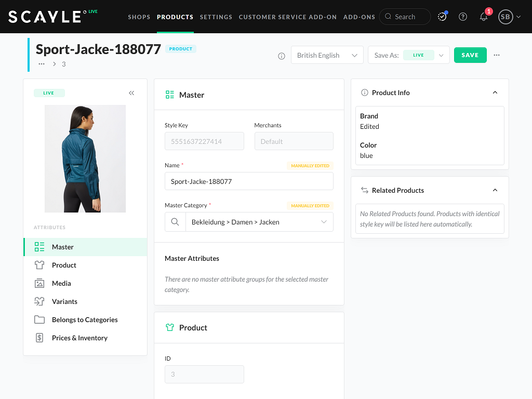Open the British English language dropdown
The image size is (532, 399).
(x=327, y=55)
